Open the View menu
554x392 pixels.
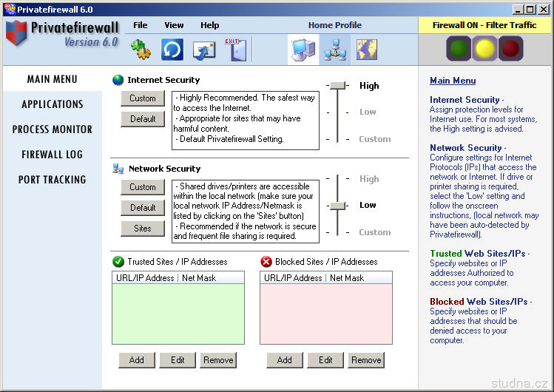tap(174, 25)
